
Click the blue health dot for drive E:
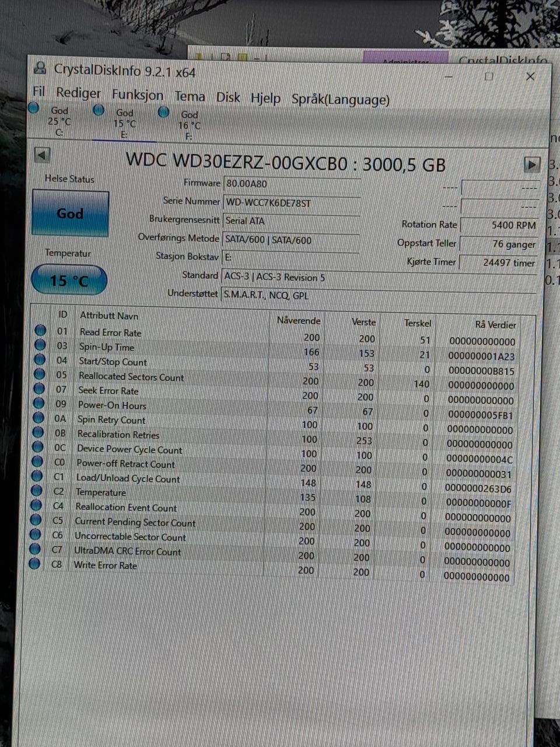pos(99,110)
